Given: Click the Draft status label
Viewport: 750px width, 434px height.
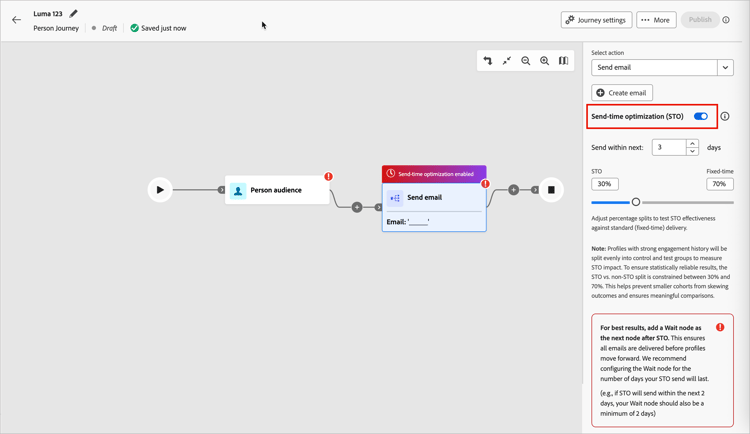Looking at the screenshot, I should (x=109, y=28).
